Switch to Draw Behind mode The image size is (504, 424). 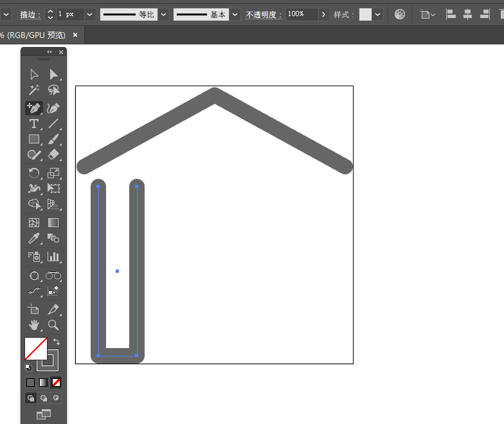click(44, 398)
